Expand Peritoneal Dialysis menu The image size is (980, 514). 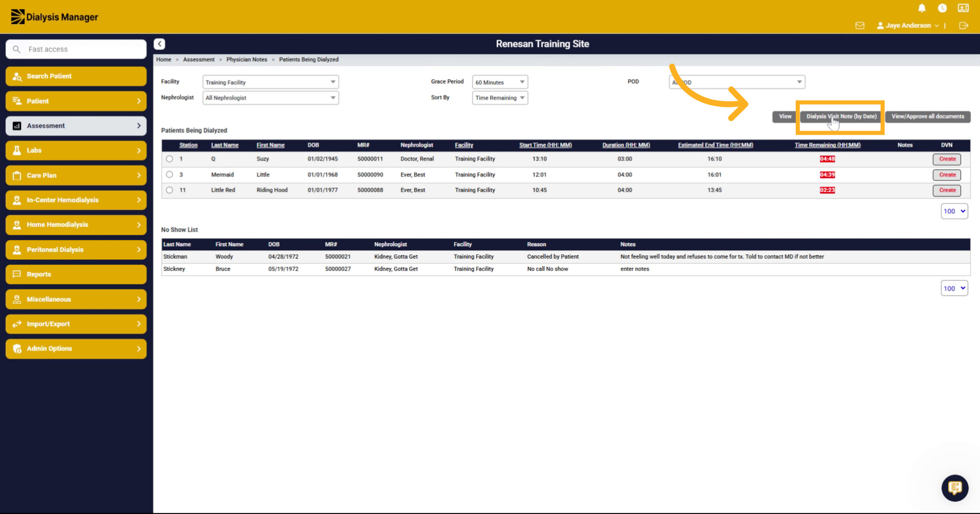pyautogui.click(x=76, y=249)
